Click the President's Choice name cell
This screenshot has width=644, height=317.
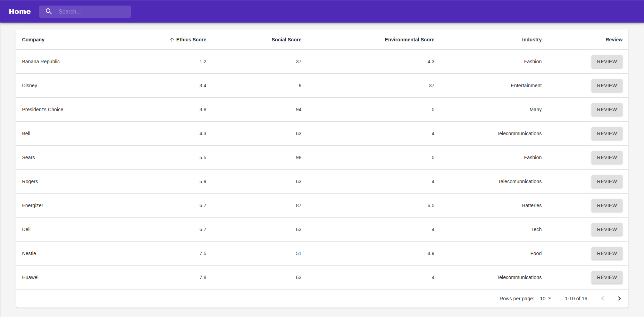click(x=43, y=109)
